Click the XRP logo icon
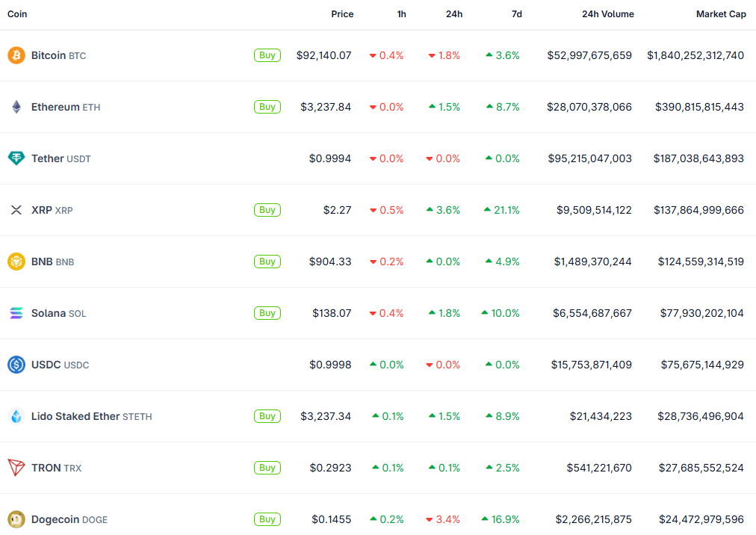The image size is (756, 535). [x=16, y=210]
